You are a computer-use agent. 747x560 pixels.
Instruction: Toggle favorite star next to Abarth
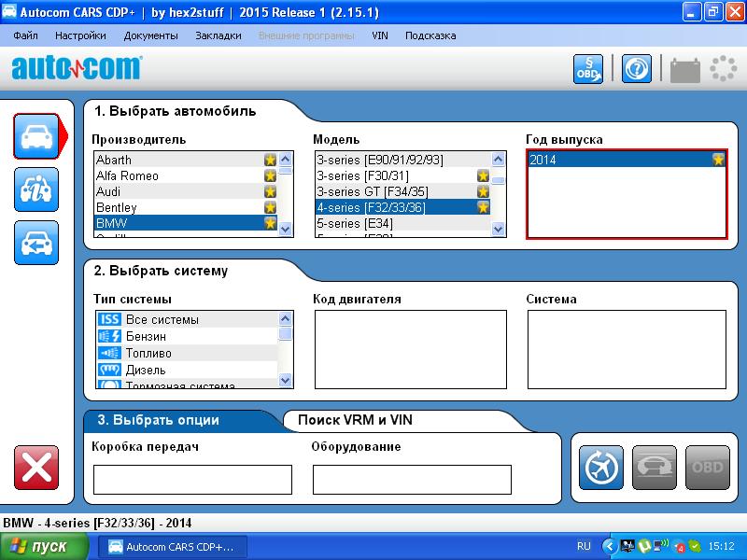point(270,161)
